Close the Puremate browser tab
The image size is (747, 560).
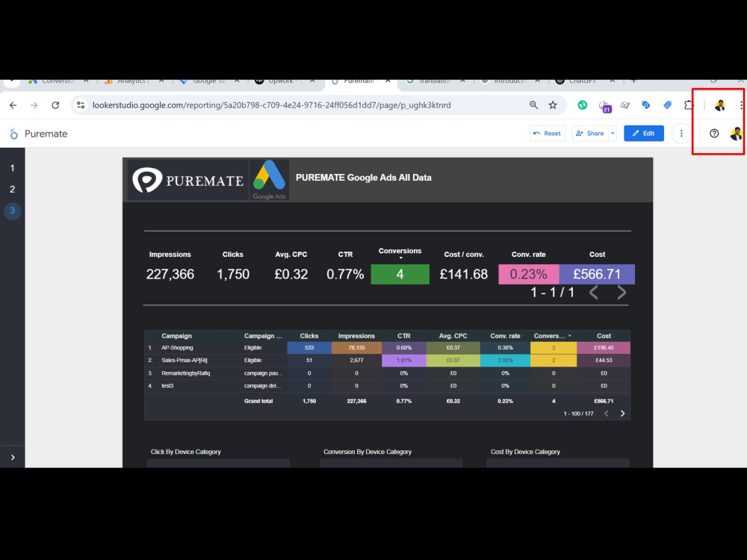[x=388, y=81]
